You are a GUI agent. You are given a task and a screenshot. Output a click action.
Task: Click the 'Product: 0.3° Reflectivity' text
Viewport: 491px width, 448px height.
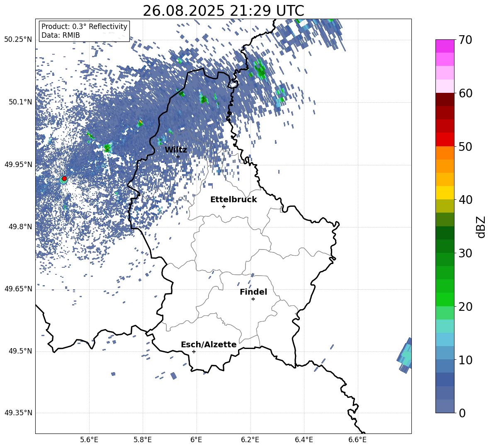(84, 27)
